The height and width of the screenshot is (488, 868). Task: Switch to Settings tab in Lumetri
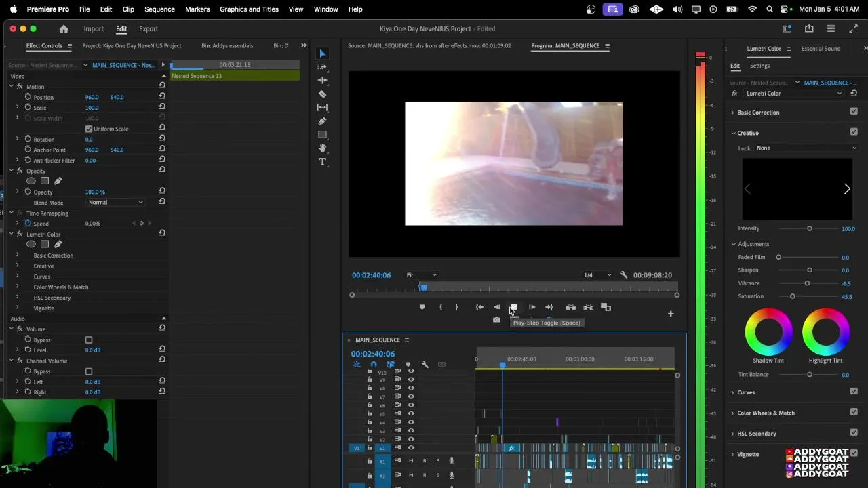click(759, 66)
